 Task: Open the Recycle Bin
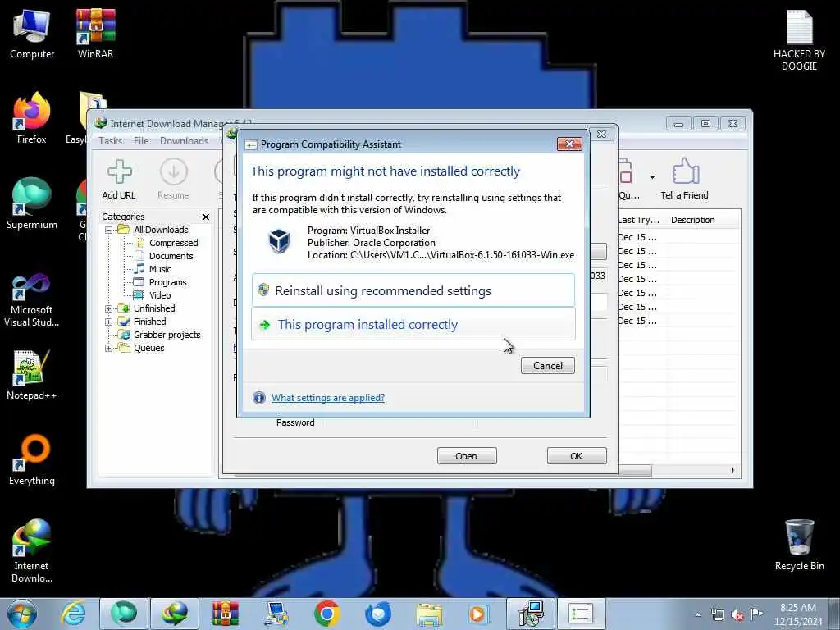click(x=799, y=546)
